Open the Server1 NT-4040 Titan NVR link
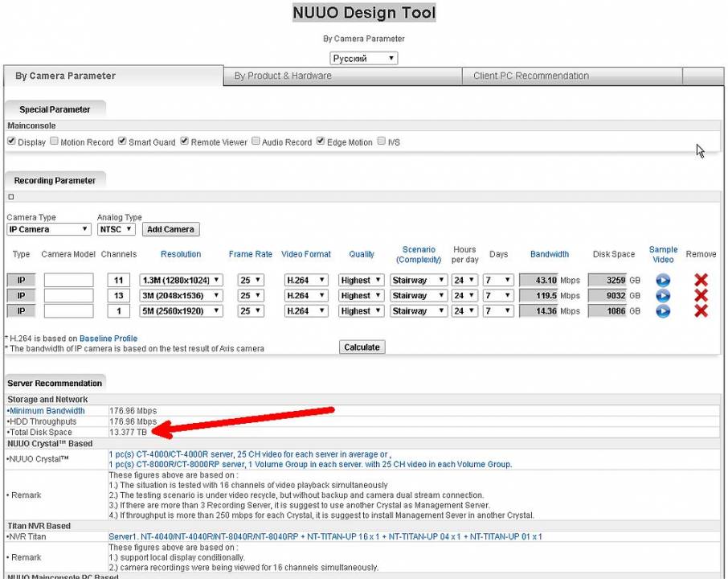728x579 pixels. tap(325, 536)
